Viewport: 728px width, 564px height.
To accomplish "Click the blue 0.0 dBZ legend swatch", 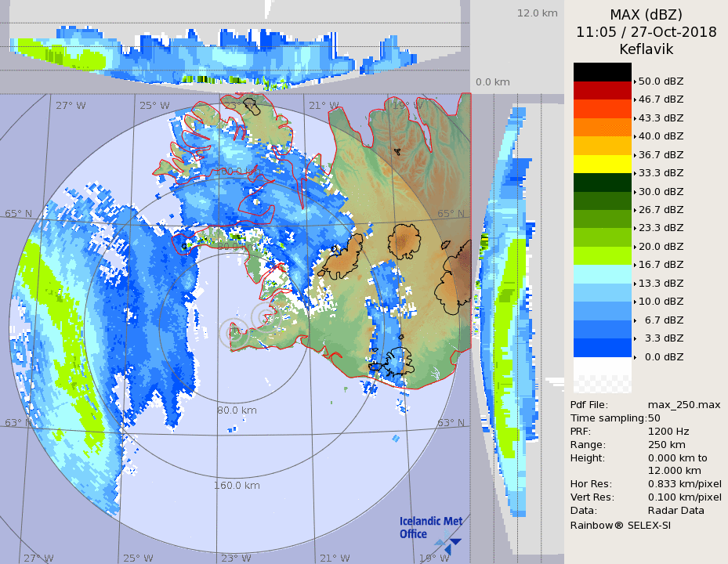I will (602, 348).
